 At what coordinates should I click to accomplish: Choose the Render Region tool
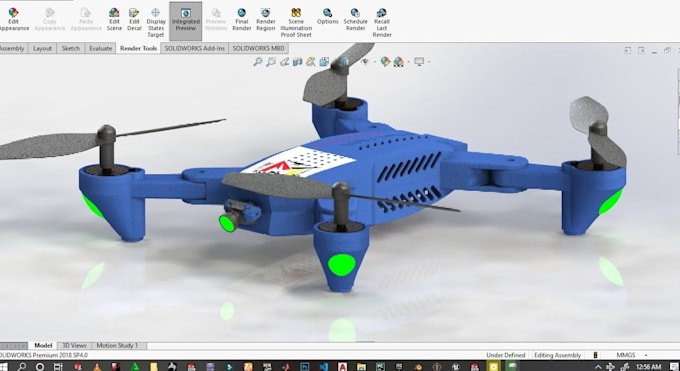(265, 20)
